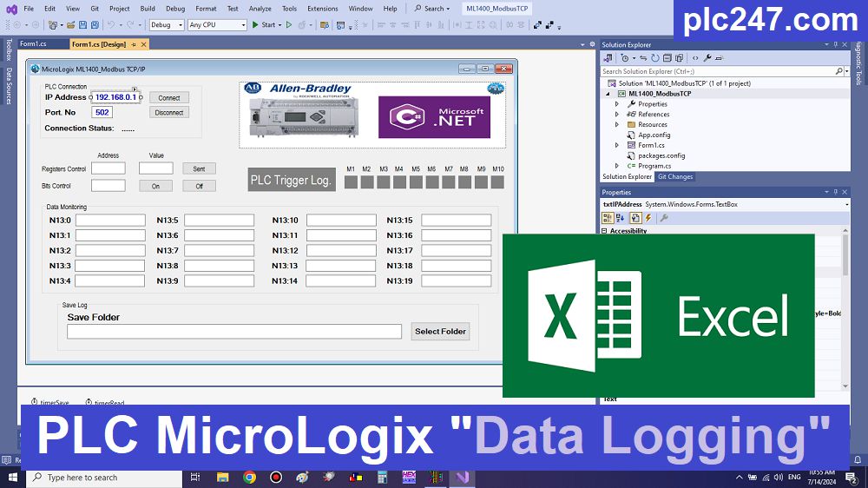The image size is (868, 488).
Task: Collapse the ML1400_ModbusTCP project node
Action: (608, 94)
